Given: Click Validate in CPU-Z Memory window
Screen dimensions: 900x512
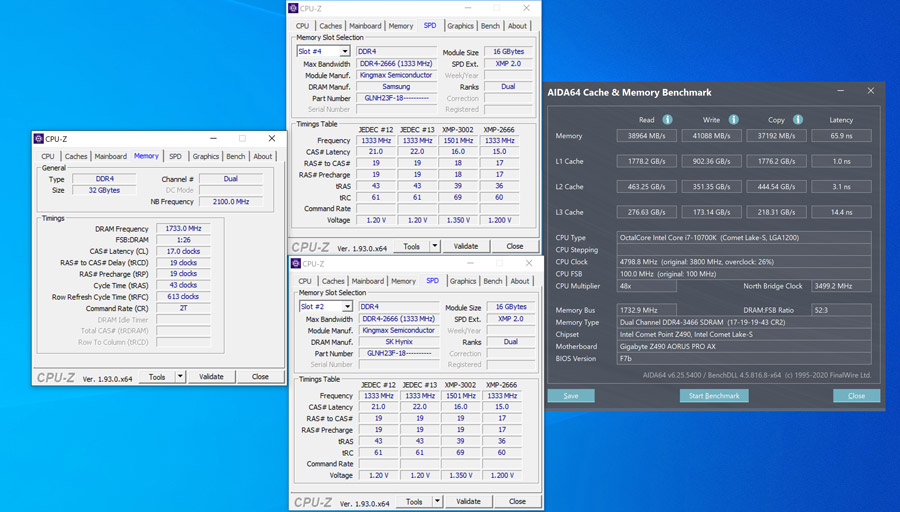Looking at the screenshot, I should 211,377.
